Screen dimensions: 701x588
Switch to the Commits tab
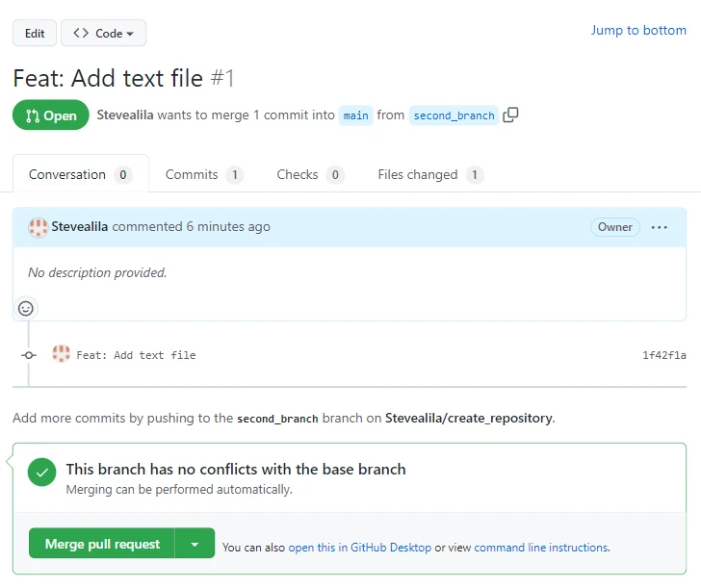[x=202, y=174]
